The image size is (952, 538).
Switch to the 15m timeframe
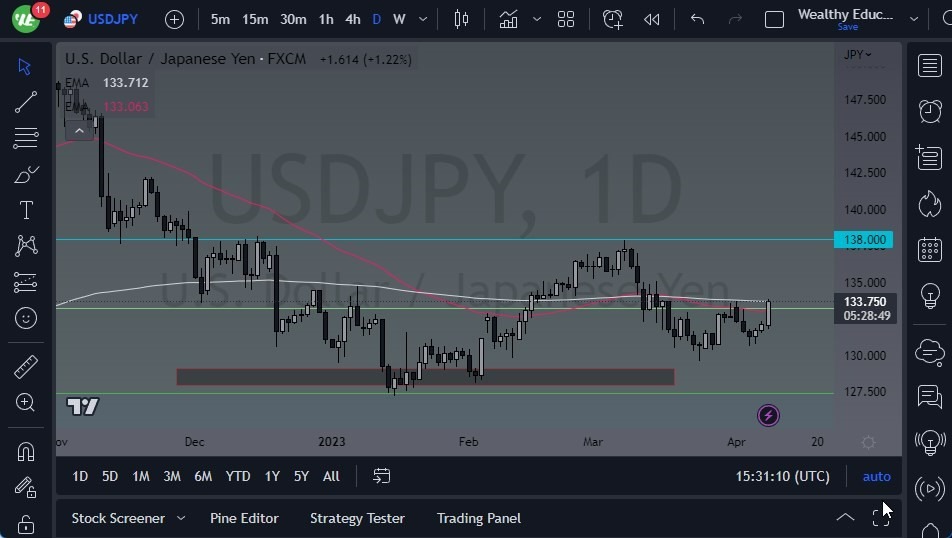[255, 19]
